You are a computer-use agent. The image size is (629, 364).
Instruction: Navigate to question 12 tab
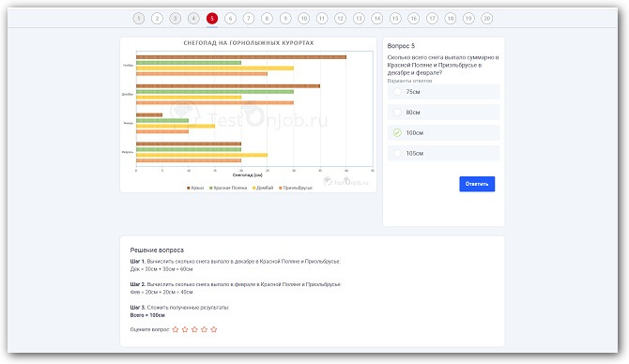[340, 19]
